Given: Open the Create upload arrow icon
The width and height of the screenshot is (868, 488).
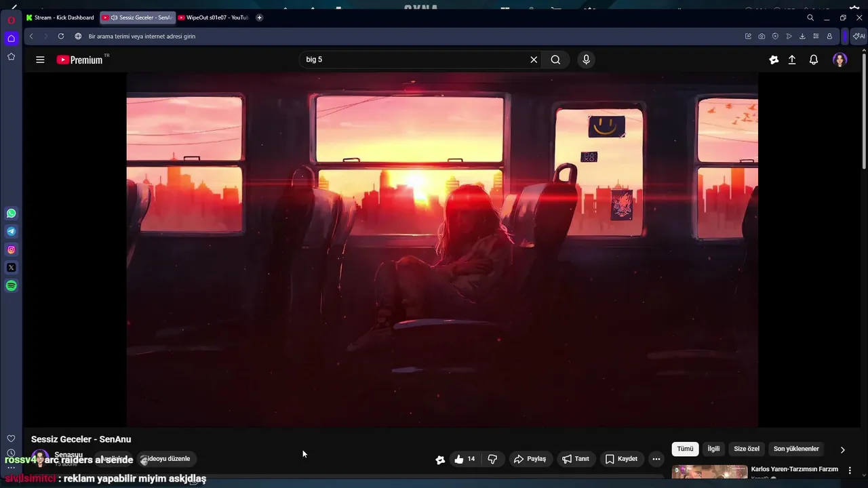Looking at the screenshot, I should click(x=791, y=60).
